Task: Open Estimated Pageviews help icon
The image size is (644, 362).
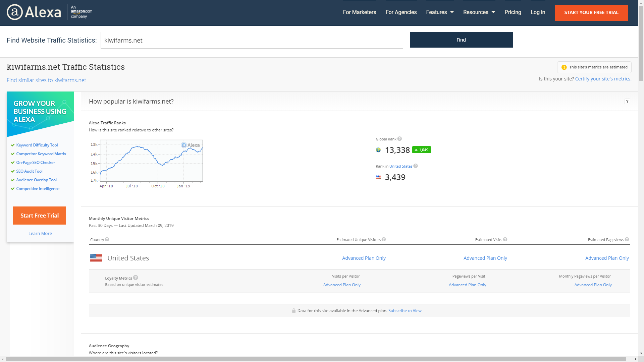Action: [627, 239]
